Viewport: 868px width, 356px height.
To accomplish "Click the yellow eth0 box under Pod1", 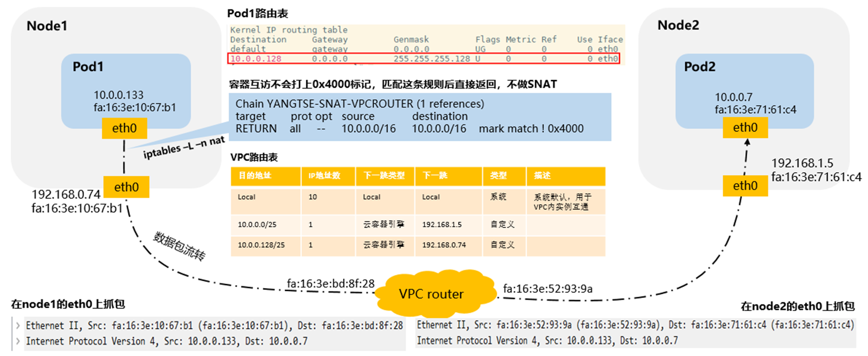I will (124, 128).
